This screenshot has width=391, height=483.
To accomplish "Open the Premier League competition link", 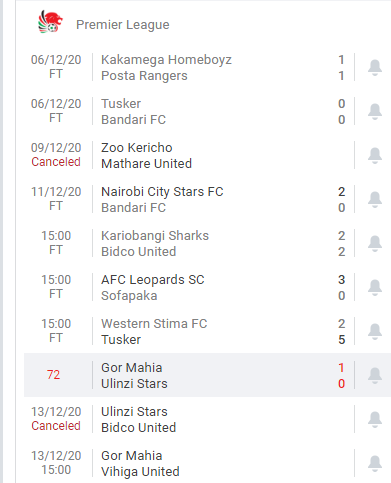I will [123, 25].
